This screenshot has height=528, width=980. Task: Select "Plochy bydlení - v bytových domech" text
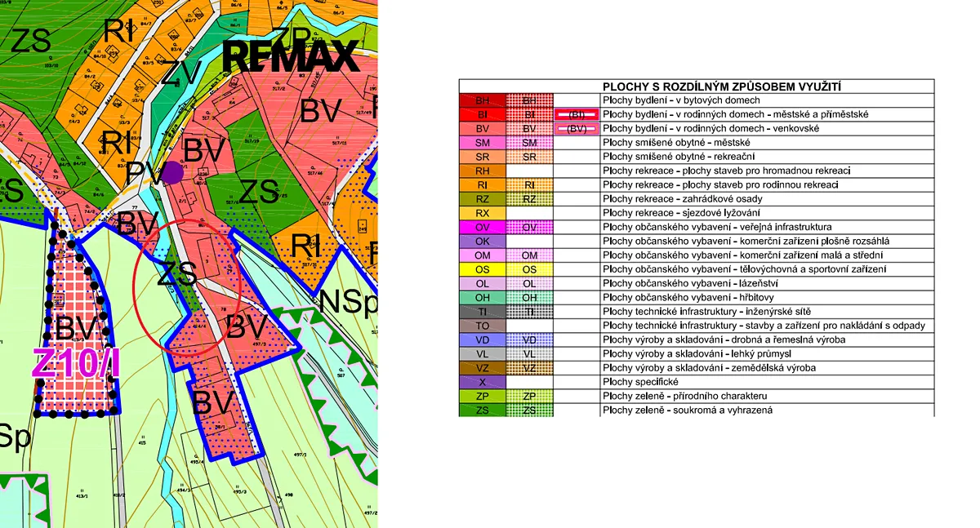679,100
